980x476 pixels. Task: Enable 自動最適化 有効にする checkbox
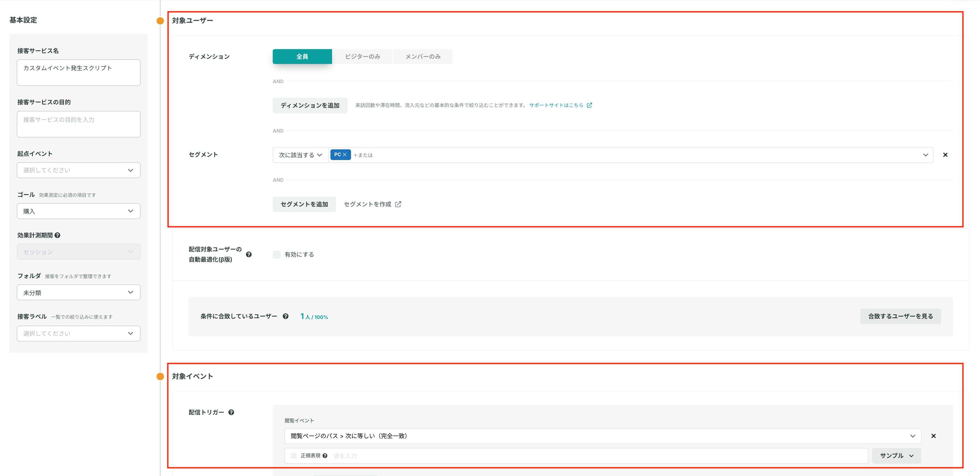click(x=277, y=254)
